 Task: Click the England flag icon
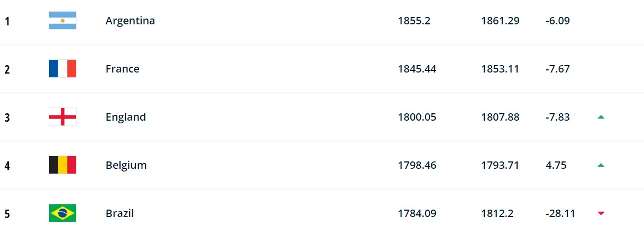point(62,117)
